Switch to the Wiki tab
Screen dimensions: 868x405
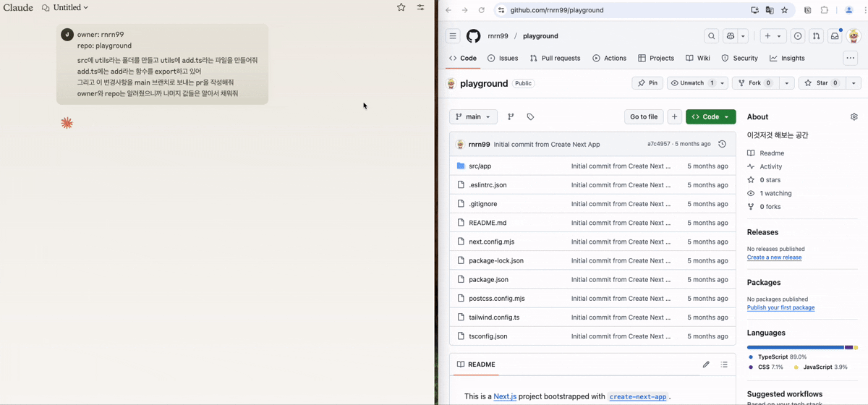(698, 58)
